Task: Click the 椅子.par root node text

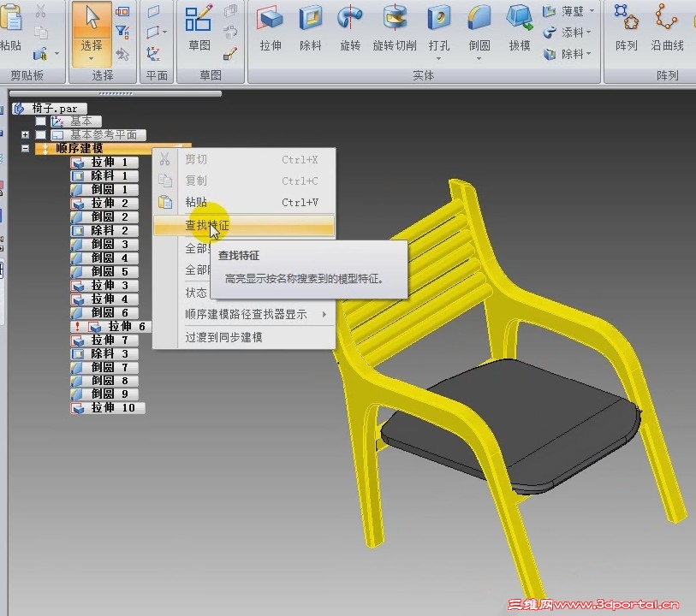Action: [x=55, y=108]
